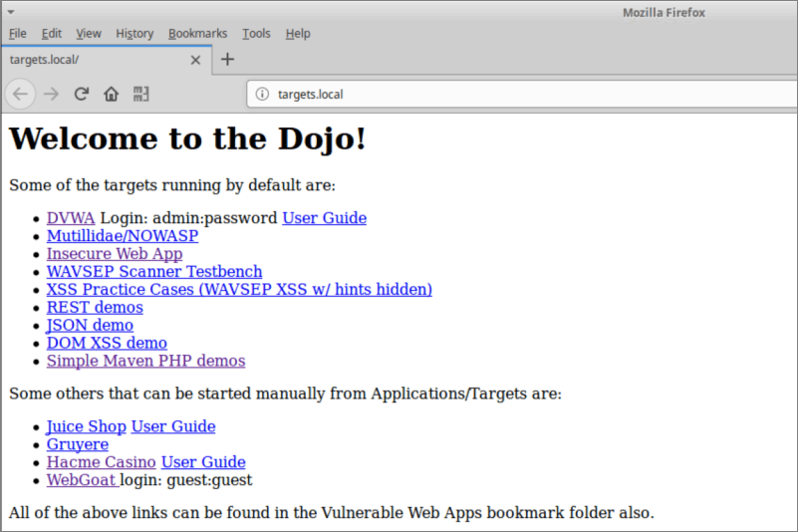Select the targets.local/ tab

107,60
